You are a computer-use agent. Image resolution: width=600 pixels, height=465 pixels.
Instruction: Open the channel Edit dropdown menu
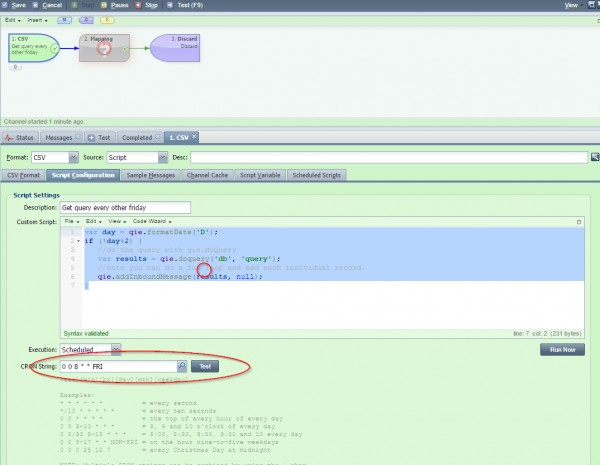(13, 20)
